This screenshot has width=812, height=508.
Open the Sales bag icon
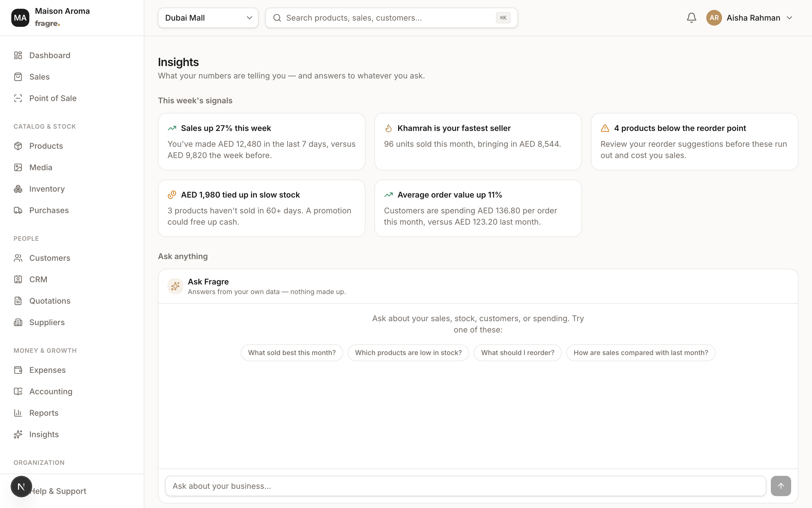pyautogui.click(x=18, y=77)
